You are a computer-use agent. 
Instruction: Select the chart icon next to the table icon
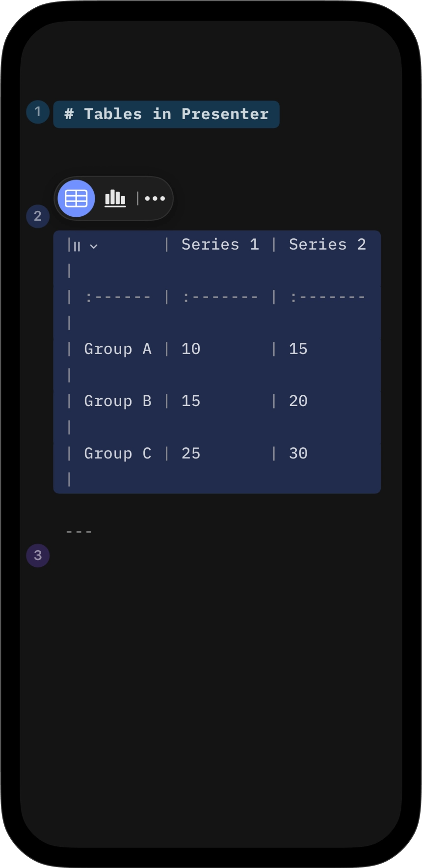point(115,198)
